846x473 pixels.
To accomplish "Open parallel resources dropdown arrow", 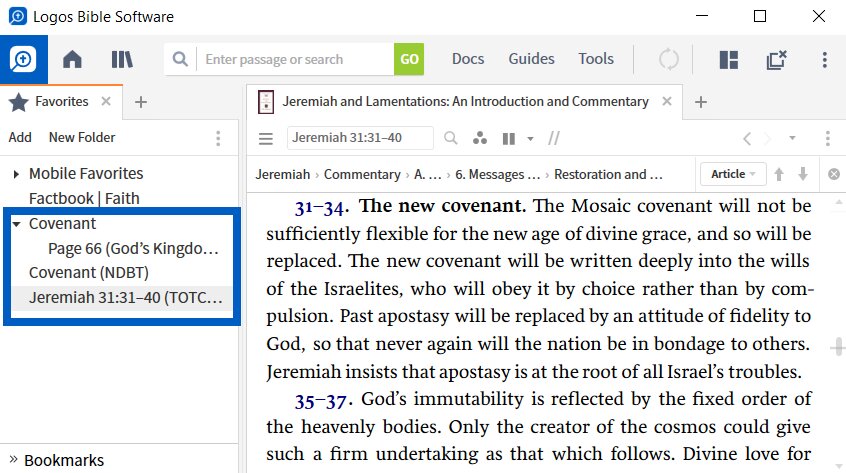I will click(530, 139).
